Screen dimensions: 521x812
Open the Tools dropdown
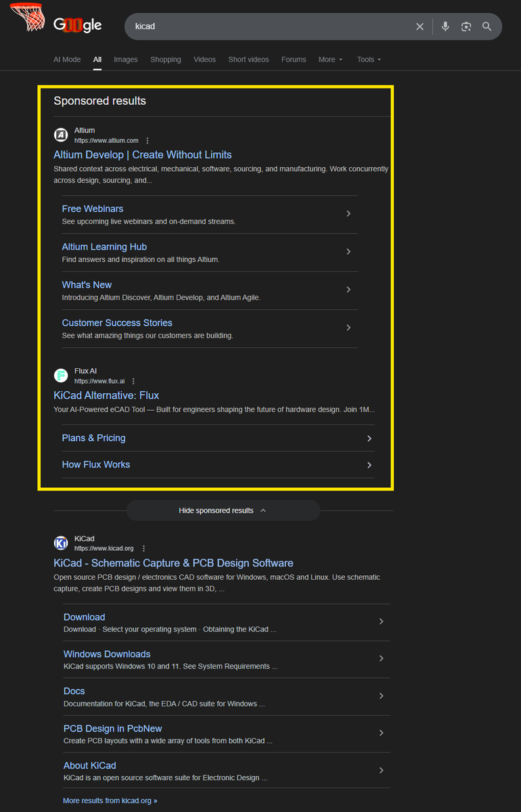[369, 60]
